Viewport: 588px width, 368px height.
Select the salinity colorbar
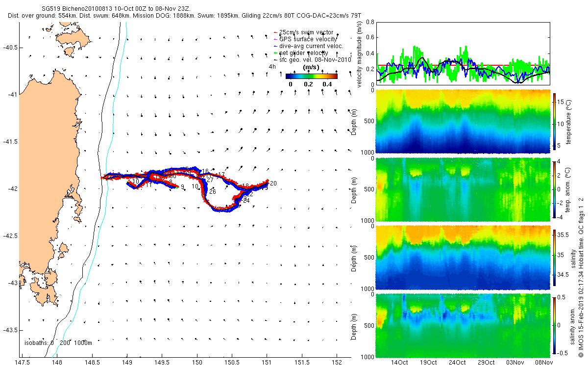click(556, 258)
